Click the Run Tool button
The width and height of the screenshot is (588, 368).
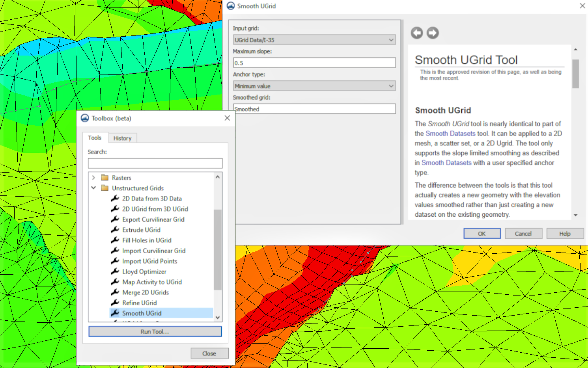coord(155,331)
